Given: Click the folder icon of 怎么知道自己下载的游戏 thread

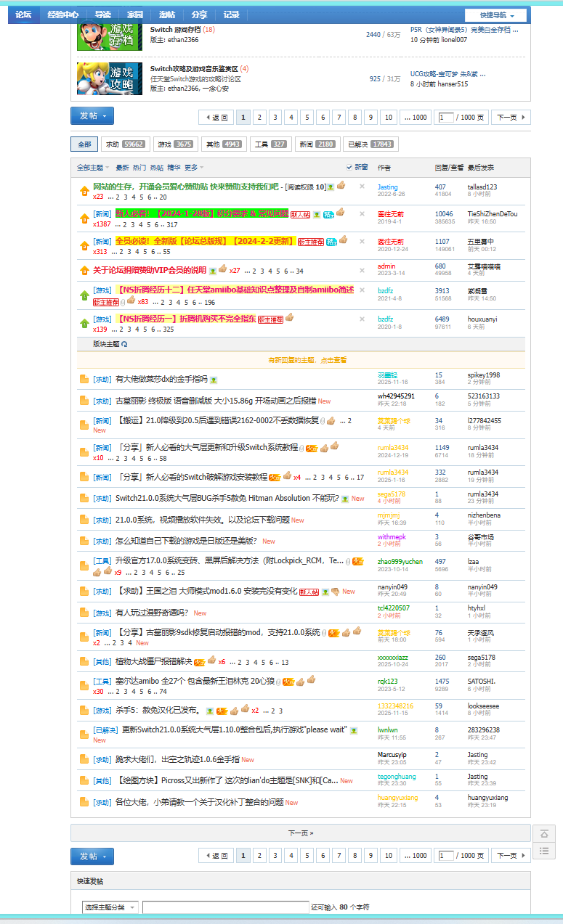Looking at the screenshot, I should click(x=84, y=541).
